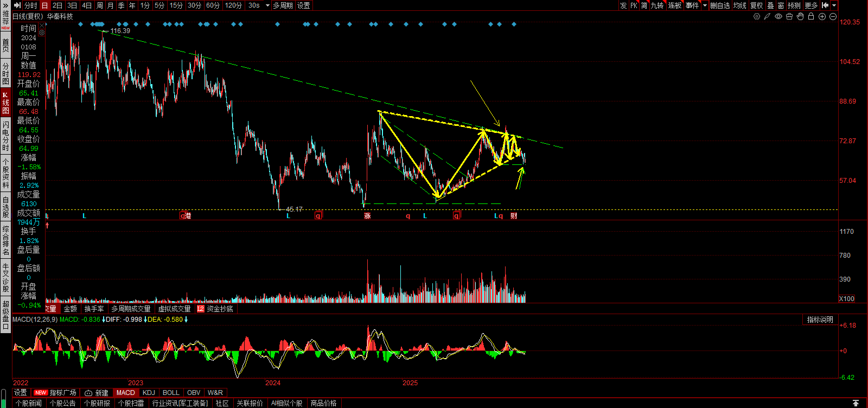Zoom in with the plus circle icon
Screen dimensions: 868x408
tap(822, 16)
